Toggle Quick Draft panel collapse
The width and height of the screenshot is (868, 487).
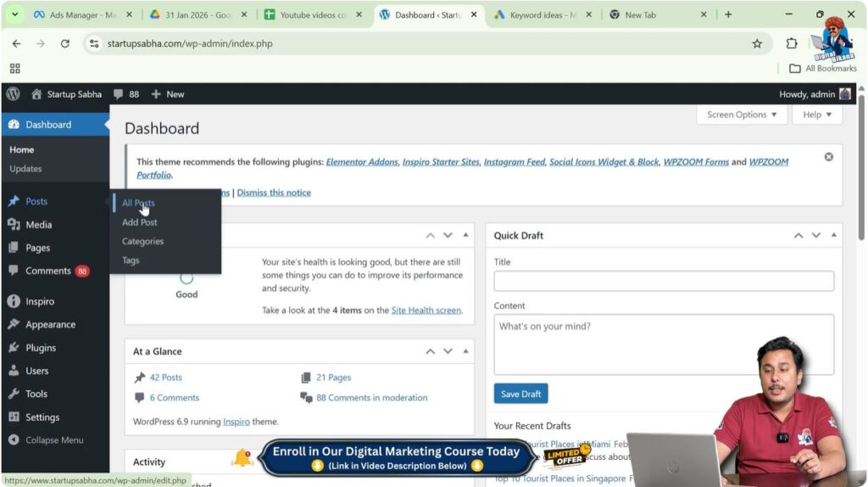[x=834, y=236]
